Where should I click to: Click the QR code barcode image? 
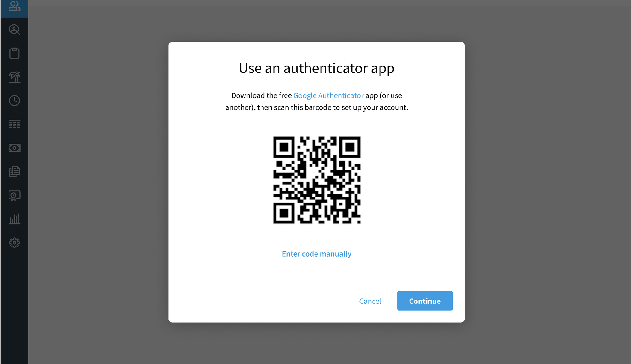[x=317, y=180]
